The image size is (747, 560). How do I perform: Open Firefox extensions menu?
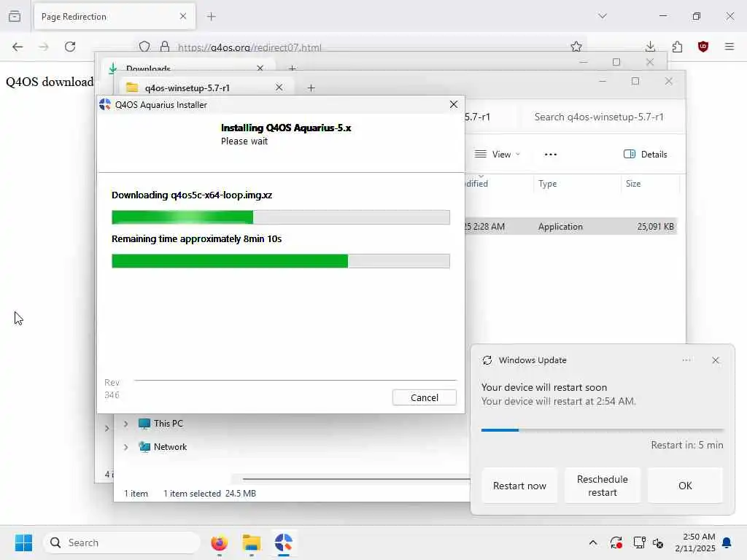pyautogui.click(x=677, y=47)
